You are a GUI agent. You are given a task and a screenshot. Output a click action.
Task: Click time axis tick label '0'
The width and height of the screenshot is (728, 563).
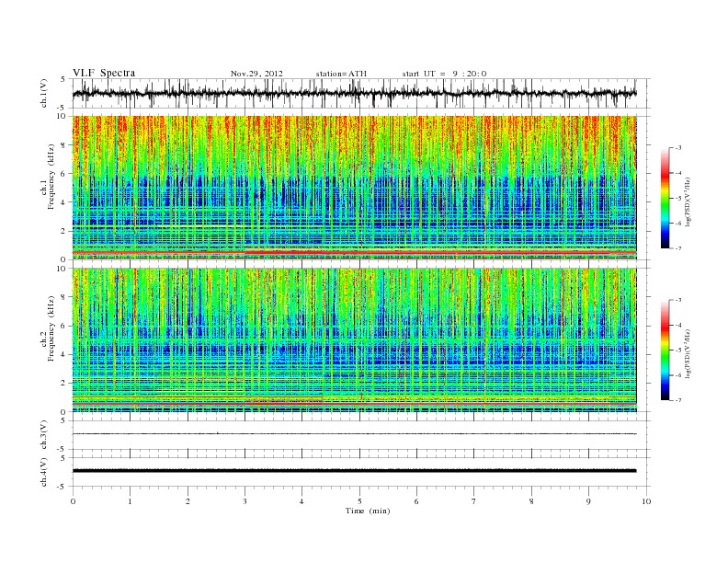73,501
